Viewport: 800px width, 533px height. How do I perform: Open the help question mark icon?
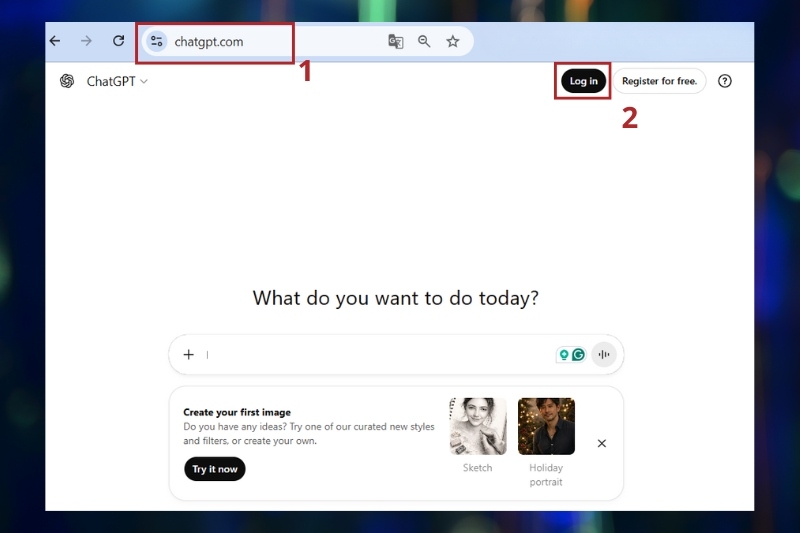click(x=724, y=81)
